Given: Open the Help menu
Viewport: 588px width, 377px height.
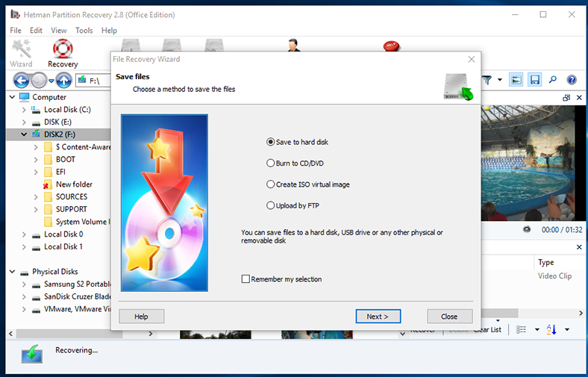Looking at the screenshot, I should (x=109, y=31).
